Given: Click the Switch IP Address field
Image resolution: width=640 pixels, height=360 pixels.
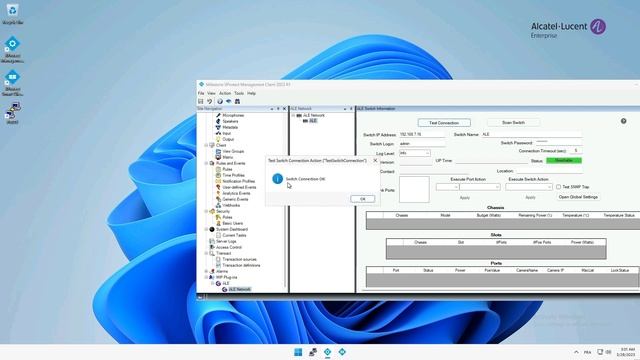Looking at the screenshot, I should click(x=422, y=134).
